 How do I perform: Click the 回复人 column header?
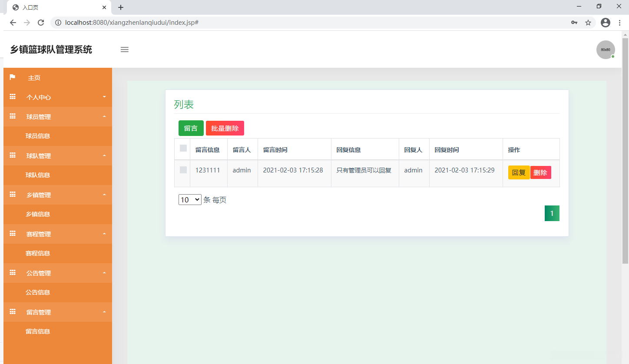[x=414, y=150]
